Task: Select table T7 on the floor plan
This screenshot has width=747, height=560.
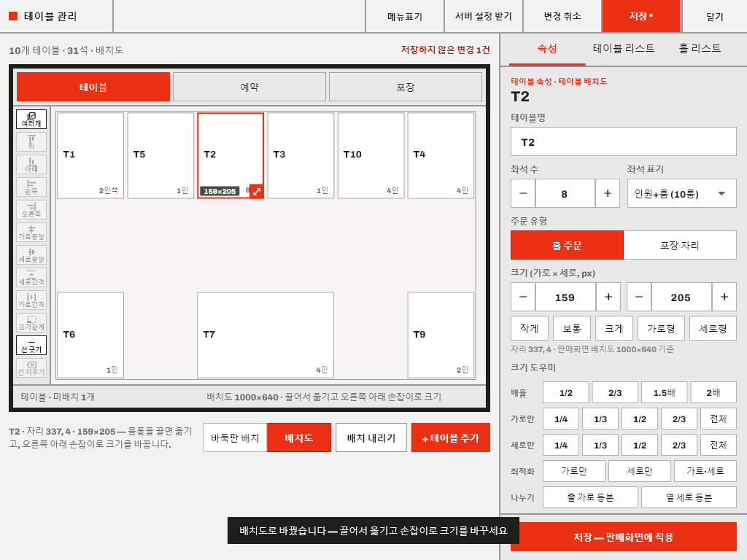Action: pyautogui.click(x=266, y=335)
